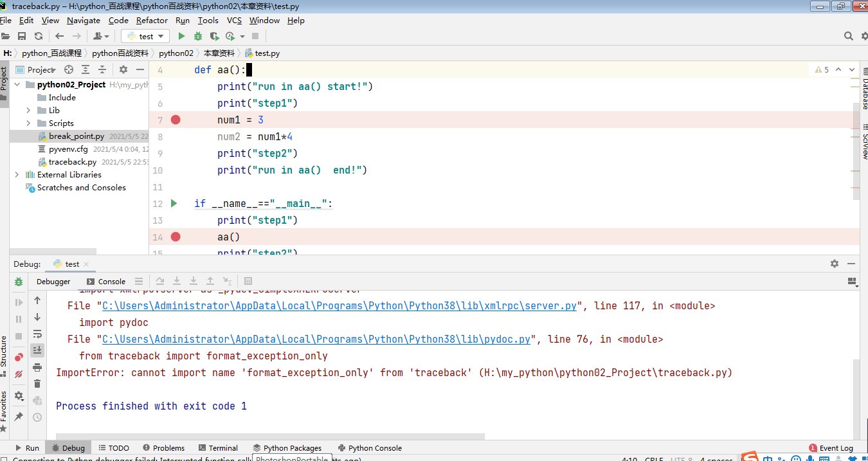The width and height of the screenshot is (868, 461).
Task: Pause the program in debug sidebar
Action: pyautogui.click(x=19, y=319)
